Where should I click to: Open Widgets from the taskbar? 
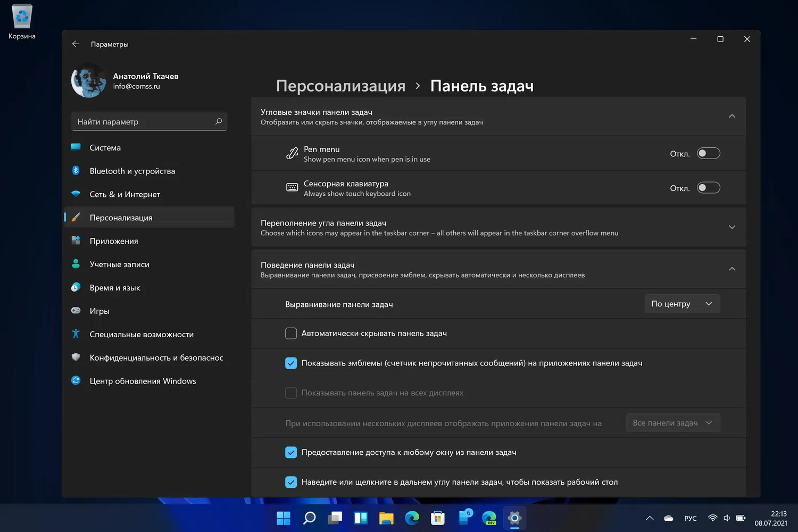point(361,518)
